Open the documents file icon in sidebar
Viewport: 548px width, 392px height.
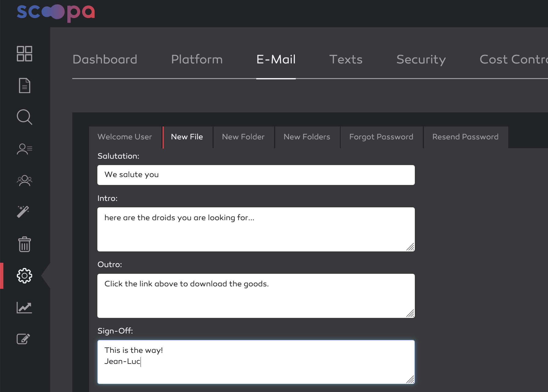click(x=24, y=85)
